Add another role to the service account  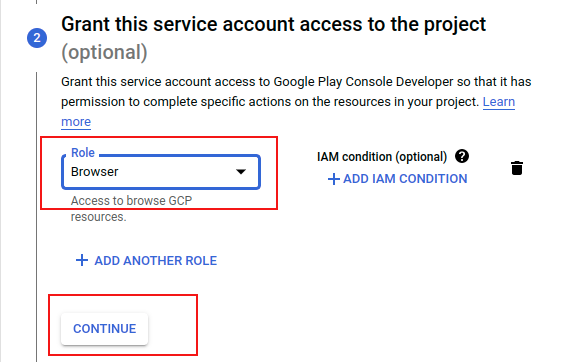[146, 260]
